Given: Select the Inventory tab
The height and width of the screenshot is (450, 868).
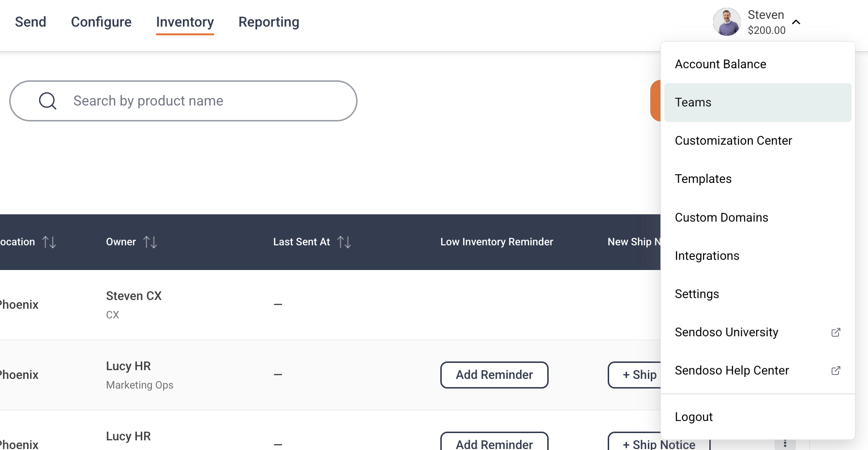Looking at the screenshot, I should point(185,22).
